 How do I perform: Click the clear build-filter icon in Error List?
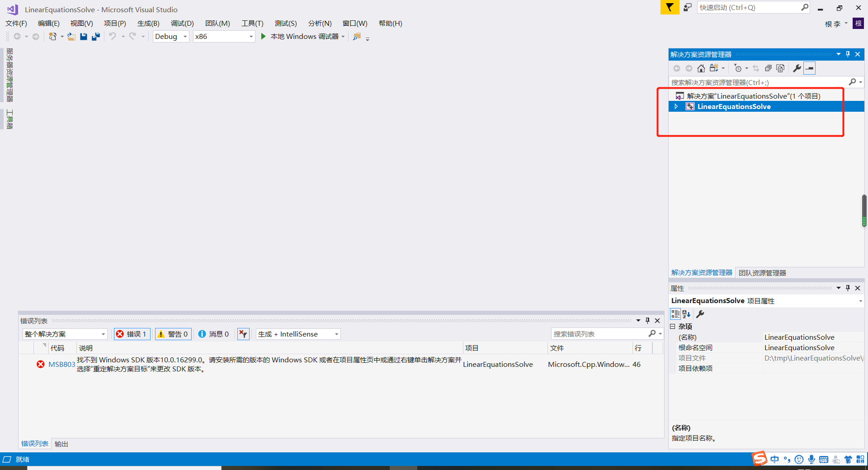[243, 334]
